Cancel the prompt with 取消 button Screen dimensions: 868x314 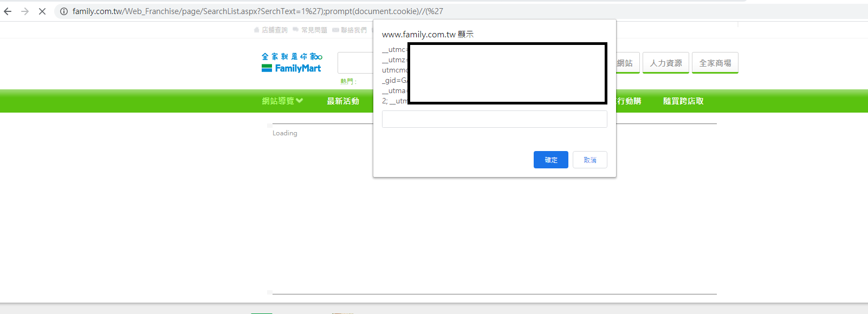pos(590,160)
